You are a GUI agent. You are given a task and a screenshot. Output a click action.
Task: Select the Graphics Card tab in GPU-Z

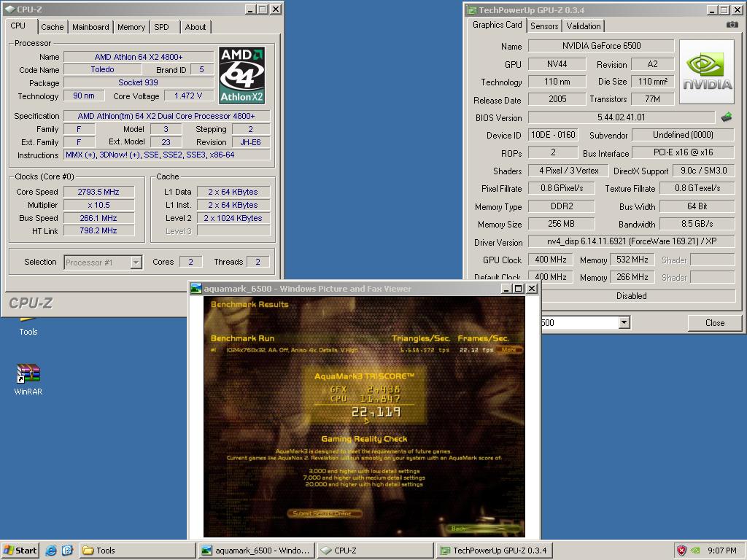pyautogui.click(x=497, y=25)
